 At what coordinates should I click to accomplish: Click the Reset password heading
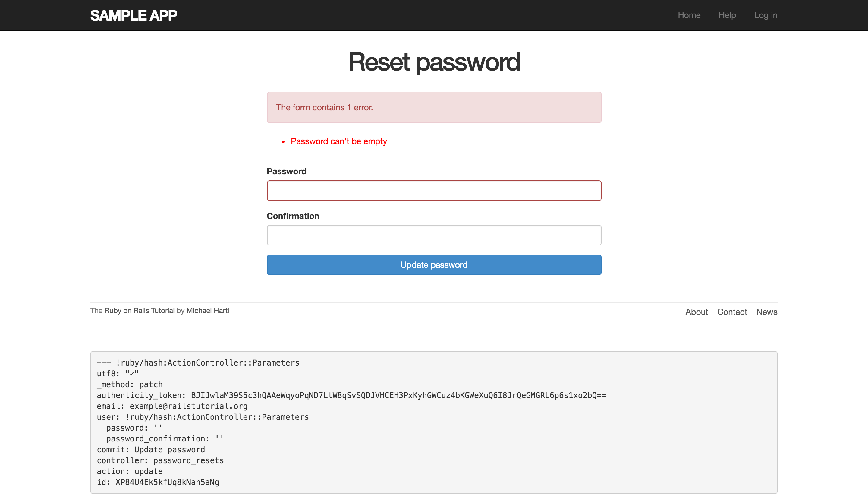tap(434, 62)
